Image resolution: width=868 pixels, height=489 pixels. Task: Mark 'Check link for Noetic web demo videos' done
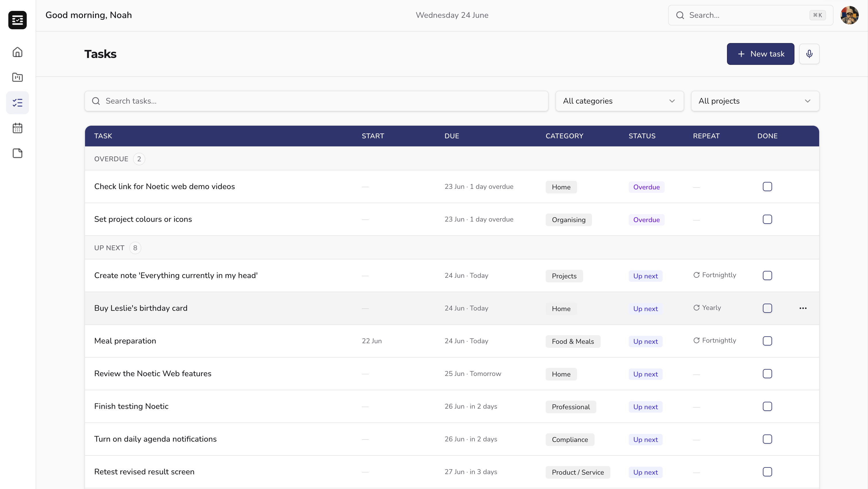(767, 187)
